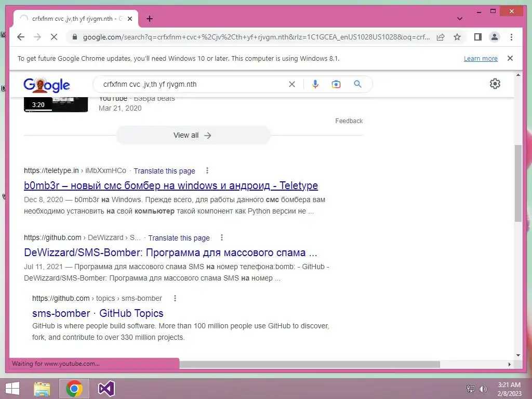Translate the teletype.in result page
The width and height of the screenshot is (532, 399).
click(164, 171)
